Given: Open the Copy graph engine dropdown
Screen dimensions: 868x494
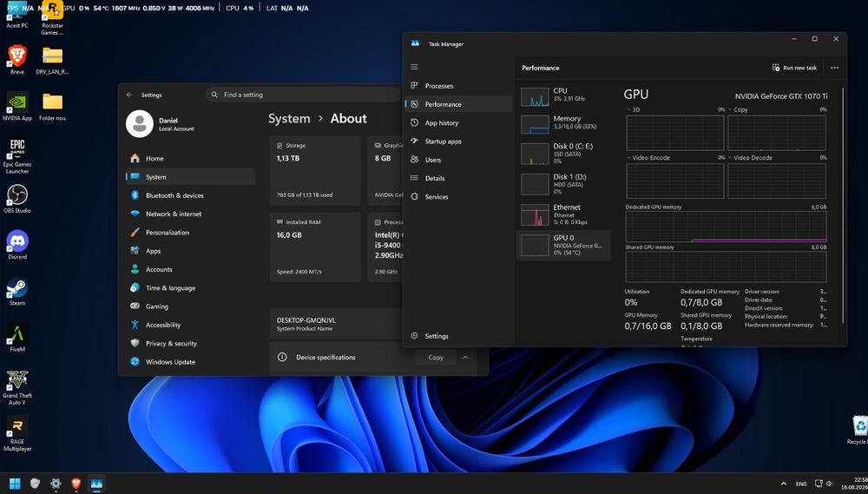Looking at the screenshot, I should [739, 109].
